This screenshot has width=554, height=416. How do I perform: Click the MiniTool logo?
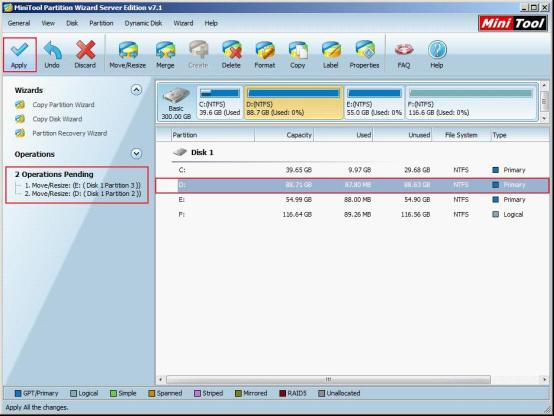pyautogui.click(x=513, y=23)
